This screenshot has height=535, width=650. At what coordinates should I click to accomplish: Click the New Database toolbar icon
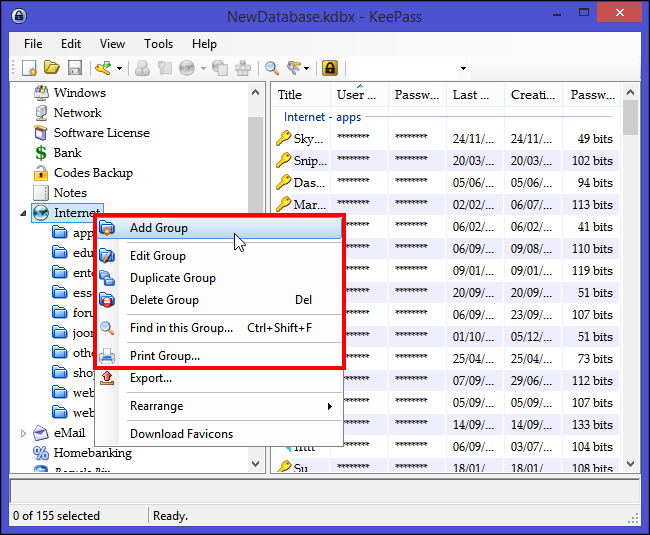[x=29, y=68]
